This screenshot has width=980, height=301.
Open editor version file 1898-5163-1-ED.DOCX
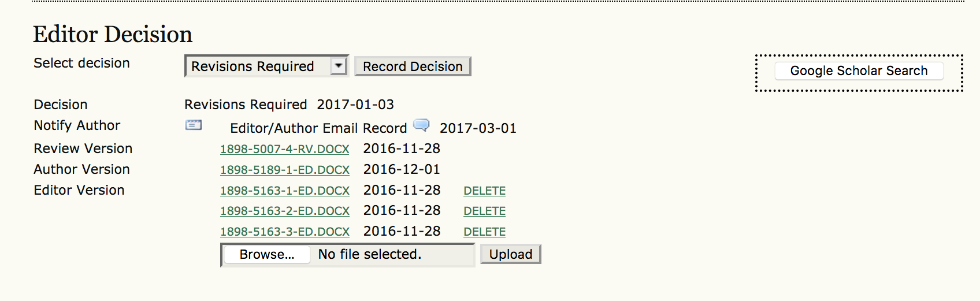pos(284,191)
